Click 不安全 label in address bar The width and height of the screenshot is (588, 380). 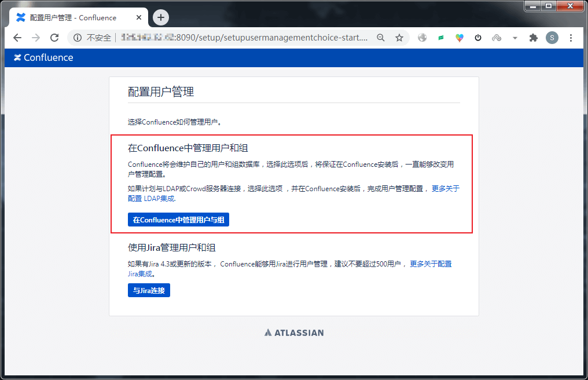[99, 38]
